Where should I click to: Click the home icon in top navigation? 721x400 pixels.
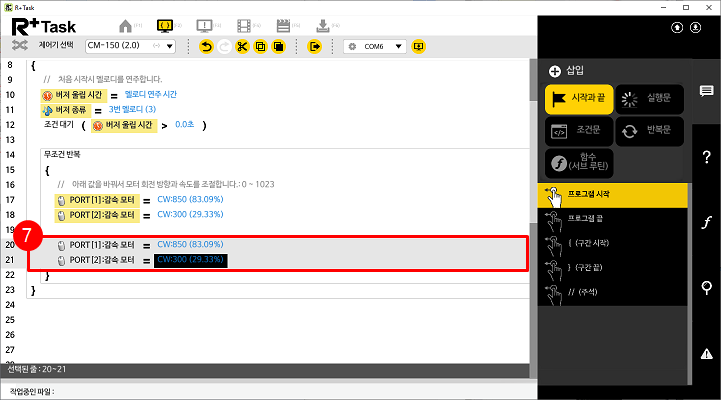point(125,25)
